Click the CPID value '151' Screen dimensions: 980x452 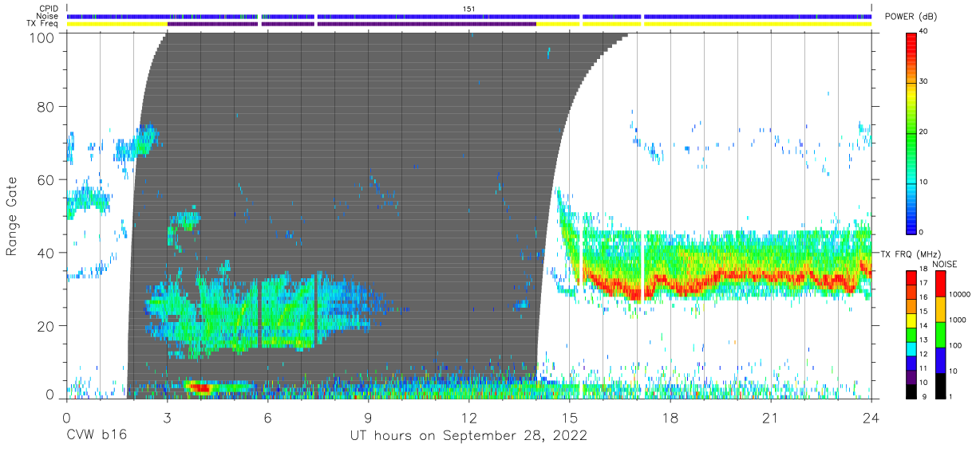[x=469, y=9]
